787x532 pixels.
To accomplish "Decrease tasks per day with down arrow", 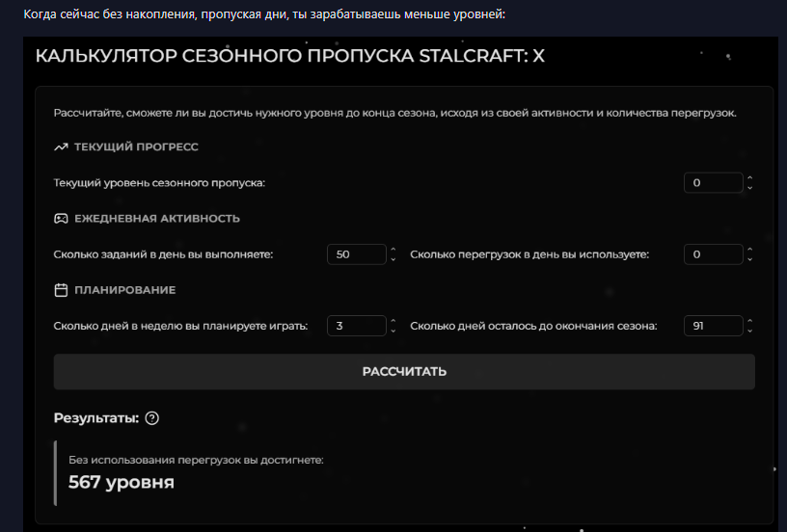I will point(393,259).
